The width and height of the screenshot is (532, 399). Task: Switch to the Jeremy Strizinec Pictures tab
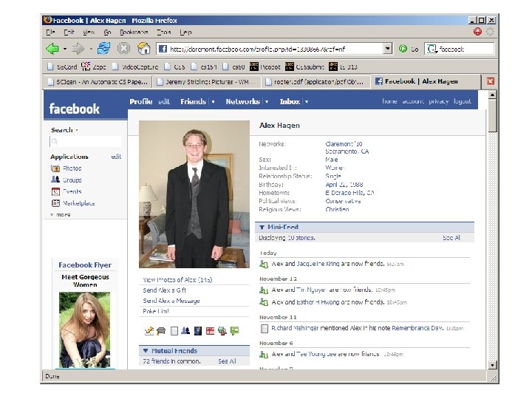tap(207, 82)
